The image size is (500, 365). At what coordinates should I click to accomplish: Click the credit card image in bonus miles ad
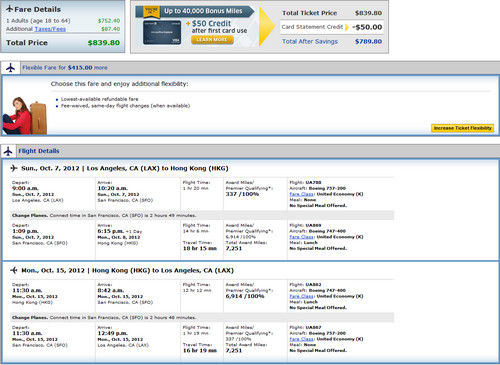coord(162,32)
